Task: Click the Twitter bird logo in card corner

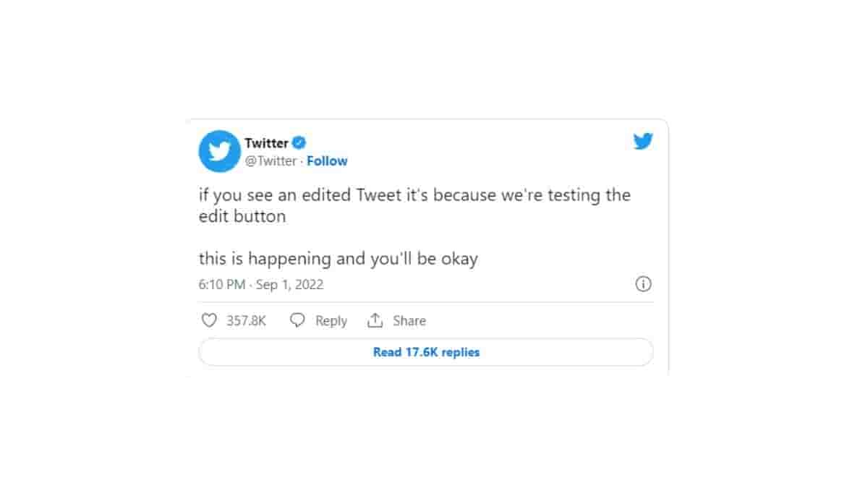Action: tap(643, 142)
